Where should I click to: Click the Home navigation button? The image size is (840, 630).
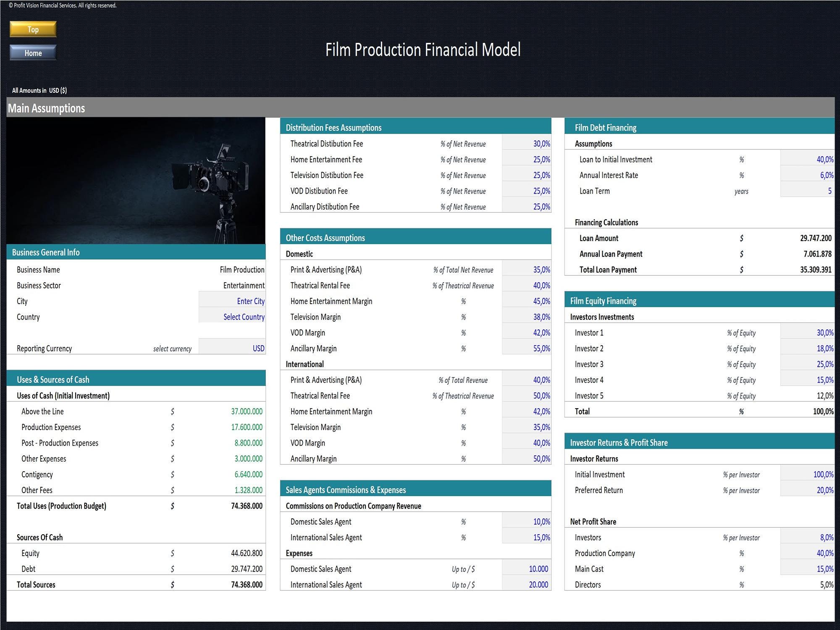point(32,53)
